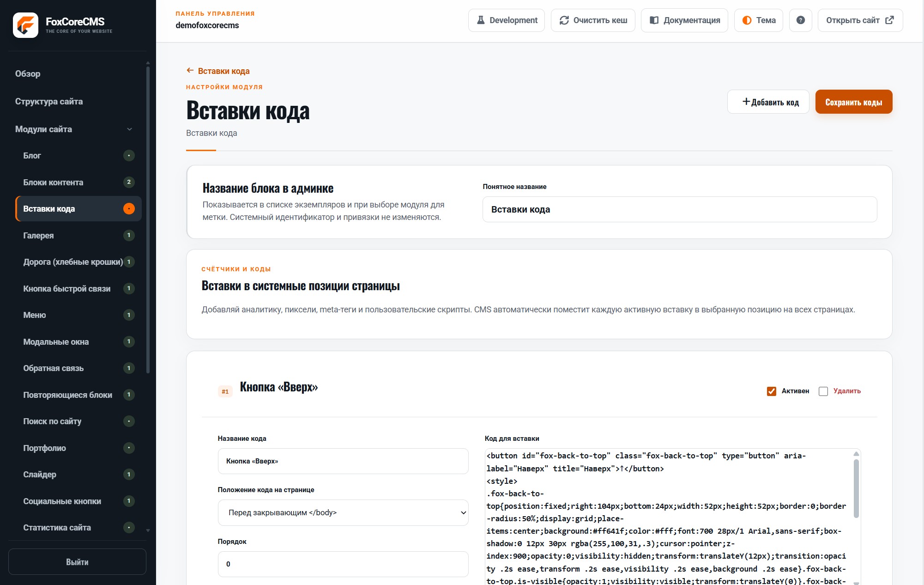
Task: Click the Development flask icon
Action: 481,20
